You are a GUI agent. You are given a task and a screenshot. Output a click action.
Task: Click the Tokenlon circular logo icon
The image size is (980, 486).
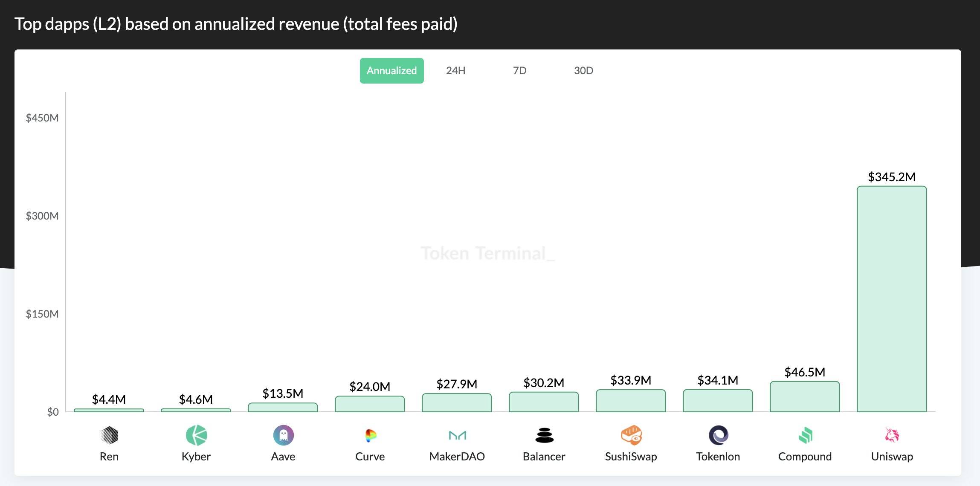(718, 435)
